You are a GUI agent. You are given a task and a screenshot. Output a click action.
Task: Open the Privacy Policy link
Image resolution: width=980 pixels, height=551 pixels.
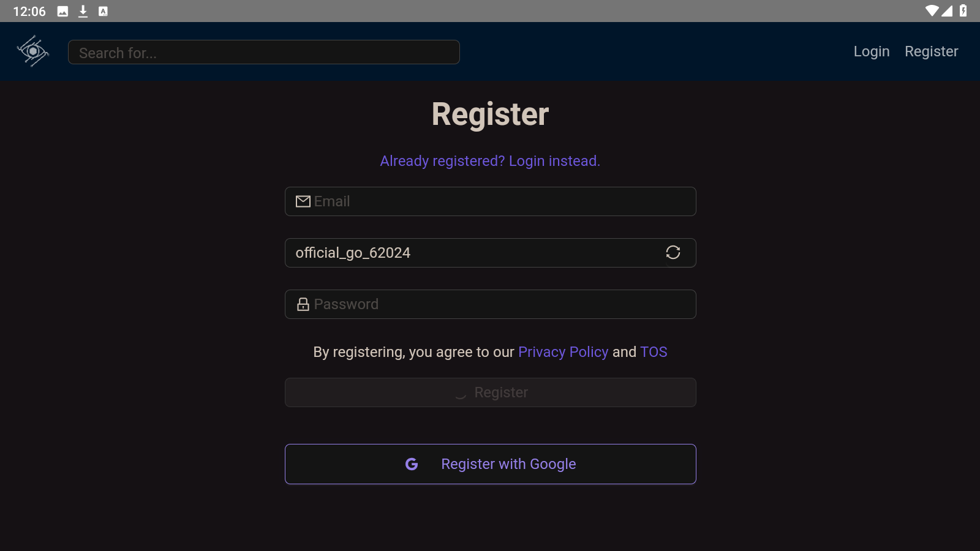[563, 352]
